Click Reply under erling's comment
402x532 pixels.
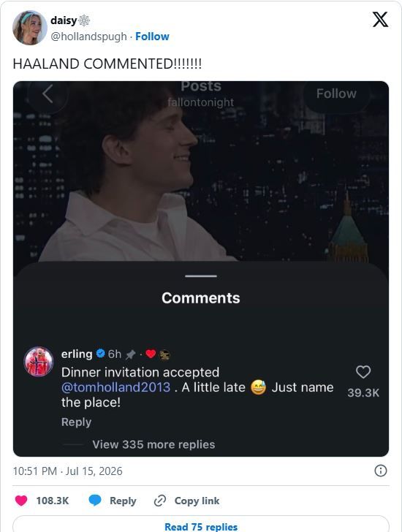point(76,422)
